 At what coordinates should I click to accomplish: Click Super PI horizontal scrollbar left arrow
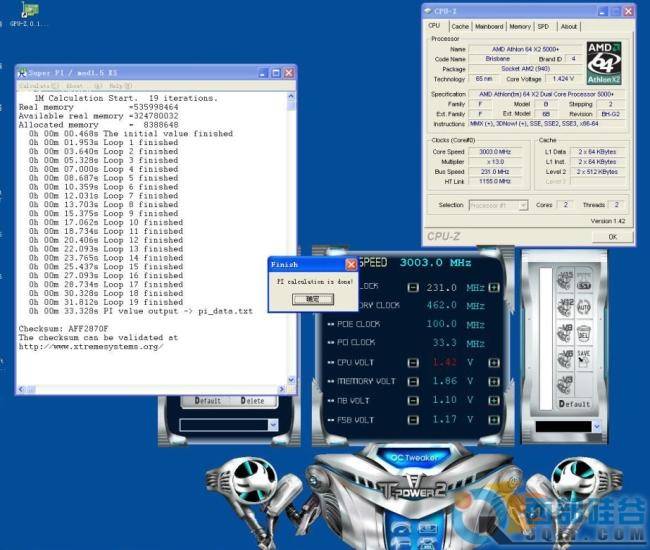[22, 389]
